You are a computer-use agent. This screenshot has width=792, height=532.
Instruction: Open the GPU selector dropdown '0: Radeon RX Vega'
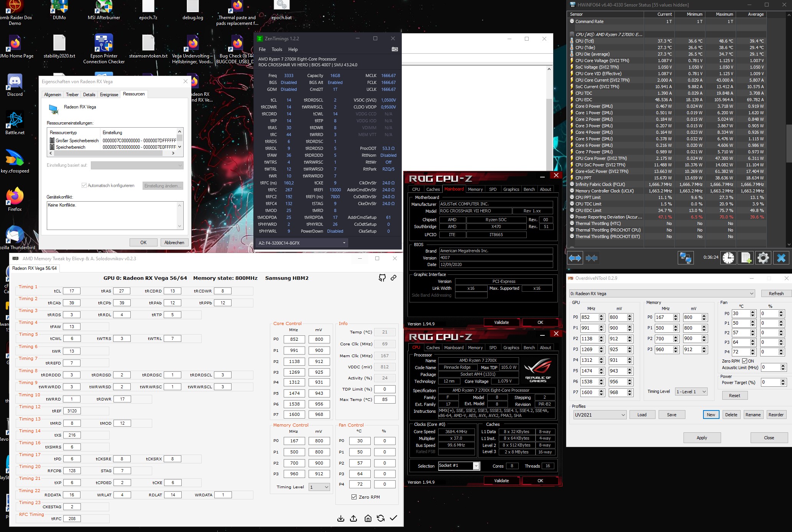point(662,294)
